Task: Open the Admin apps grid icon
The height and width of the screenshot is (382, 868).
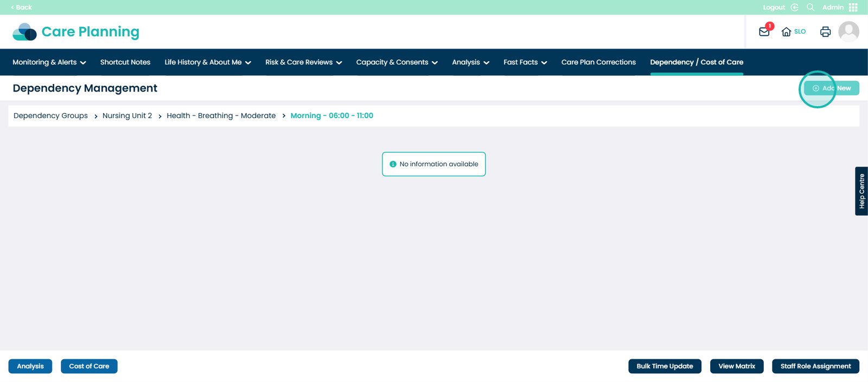Action: (853, 7)
